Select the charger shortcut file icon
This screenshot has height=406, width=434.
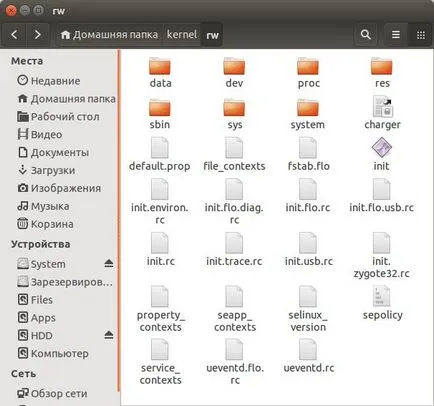coord(382,107)
